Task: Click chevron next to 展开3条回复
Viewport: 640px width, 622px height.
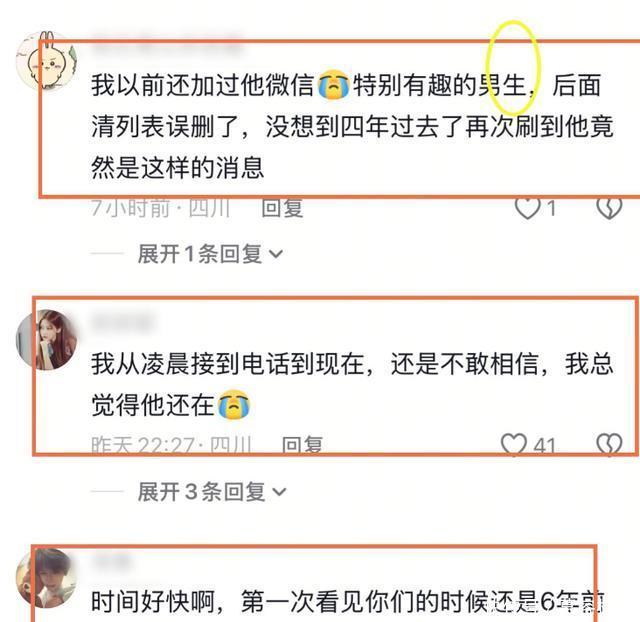Action: click(280, 492)
